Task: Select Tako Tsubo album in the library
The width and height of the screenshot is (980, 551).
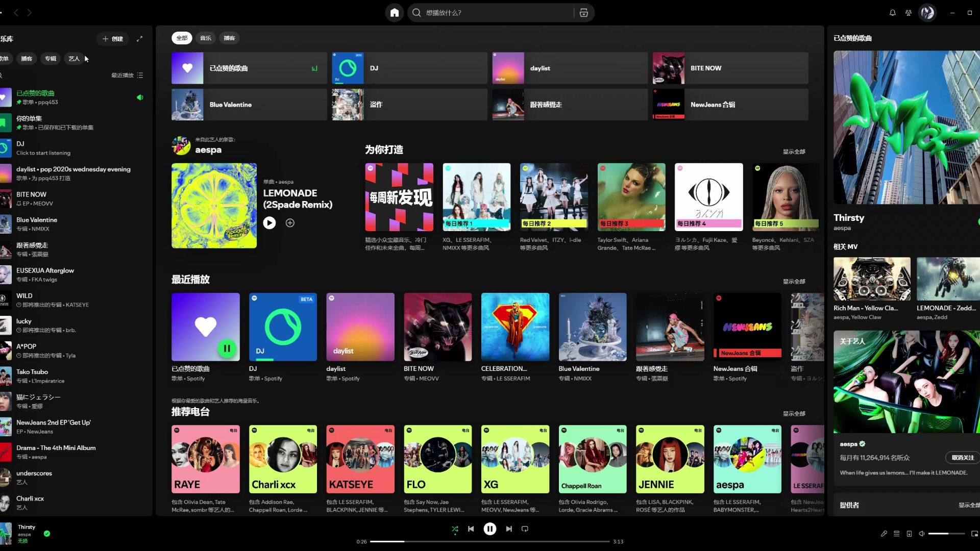Action: click(x=74, y=376)
